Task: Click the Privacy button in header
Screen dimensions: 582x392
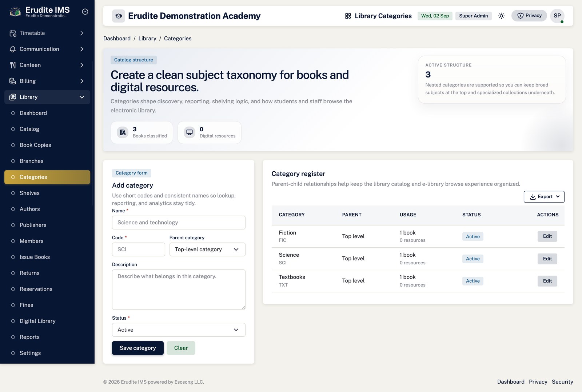Action: tap(529, 16)
